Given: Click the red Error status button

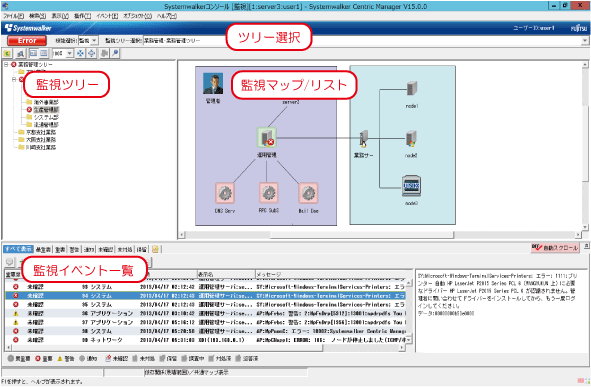Looking at the screenshot, I should [27, 40].
